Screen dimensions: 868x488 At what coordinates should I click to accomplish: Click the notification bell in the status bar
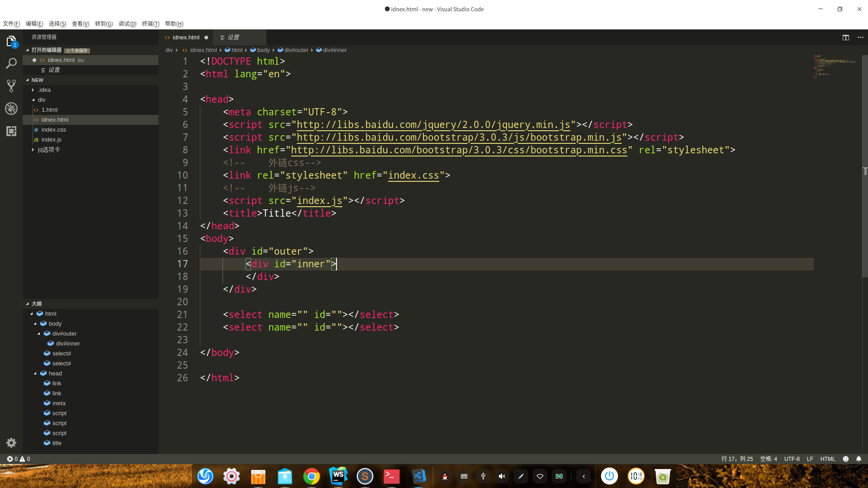click(x=859, y=459)
